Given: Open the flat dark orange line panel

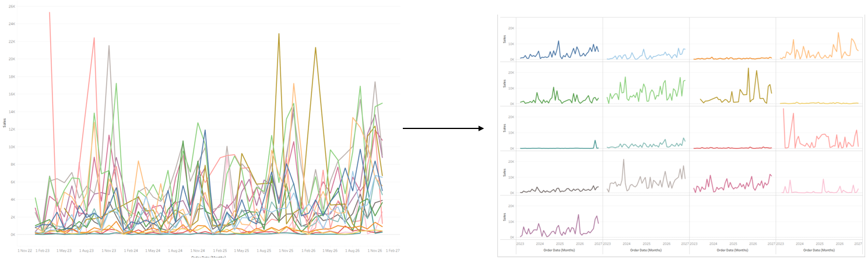Looking at the screenshot, I should 732,40.
